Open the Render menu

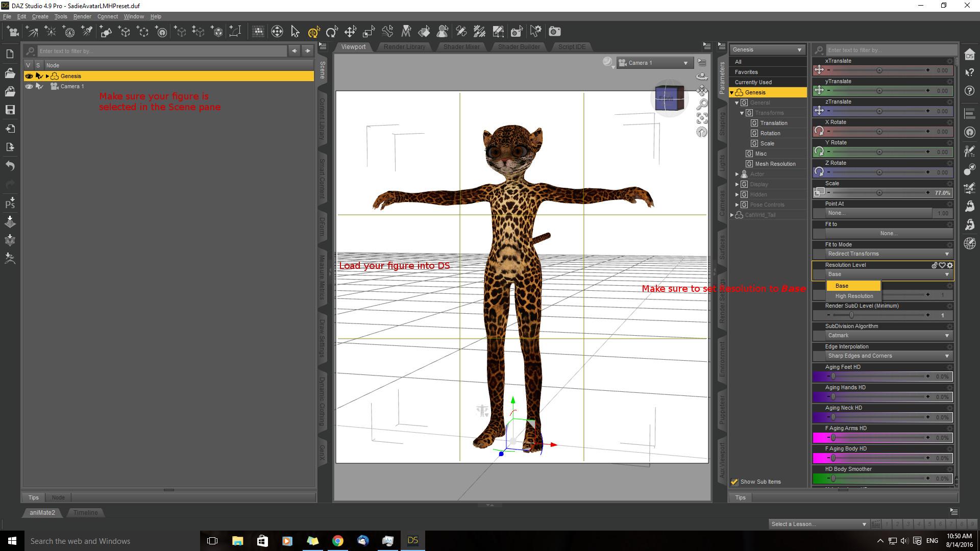tap(82, 16)
